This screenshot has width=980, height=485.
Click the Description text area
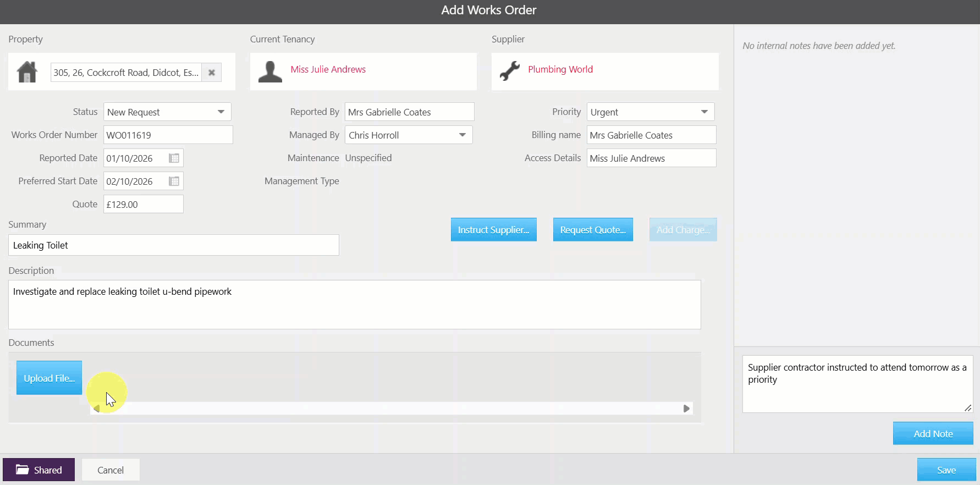coord(355,305)
